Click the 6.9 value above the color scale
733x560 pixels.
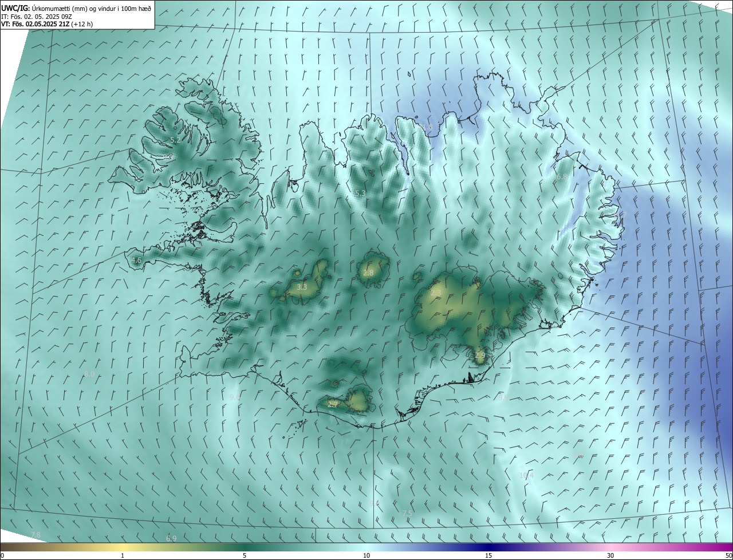pyautogui.click(x=171, y=538)
